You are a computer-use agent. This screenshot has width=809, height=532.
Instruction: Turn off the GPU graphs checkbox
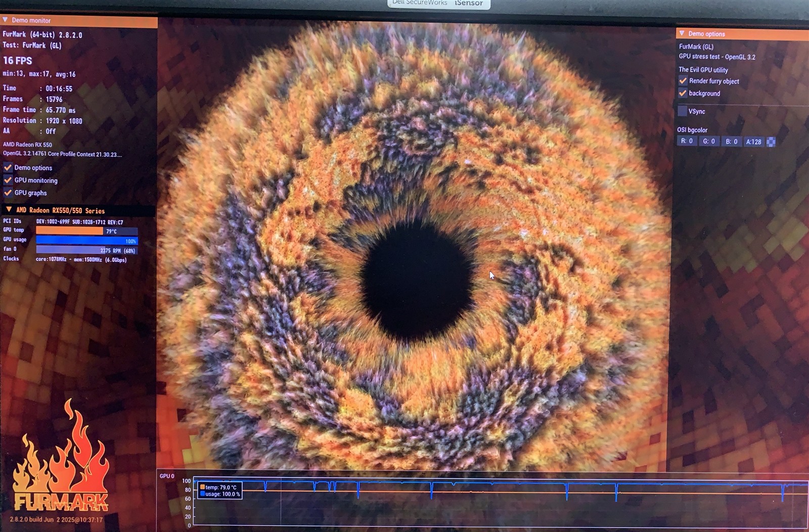tap(8, 193)
